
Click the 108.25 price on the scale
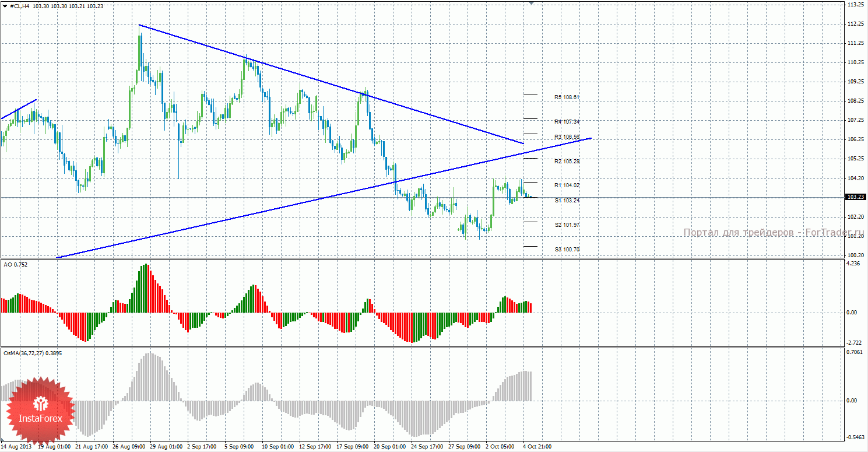click(856, 101)
